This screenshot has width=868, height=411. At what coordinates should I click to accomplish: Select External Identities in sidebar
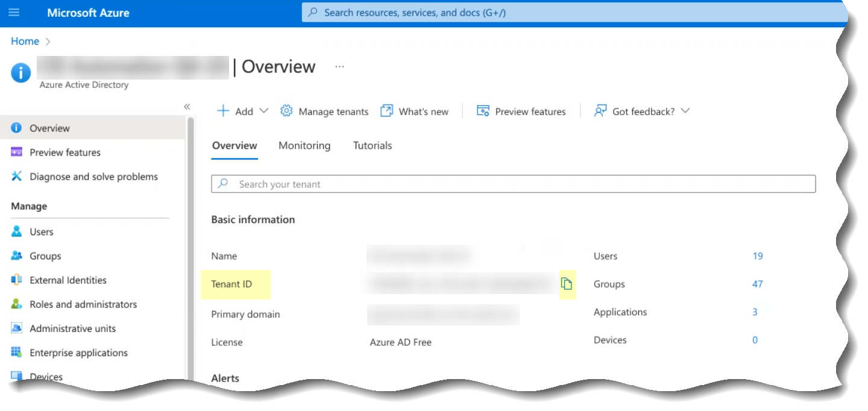(x=68, y=280)
